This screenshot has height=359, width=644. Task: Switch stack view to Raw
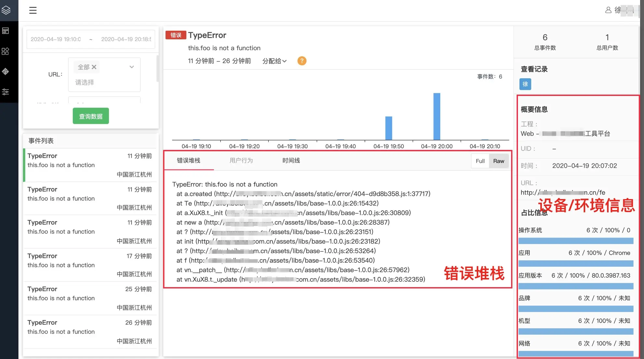click(x=498, y=161)
